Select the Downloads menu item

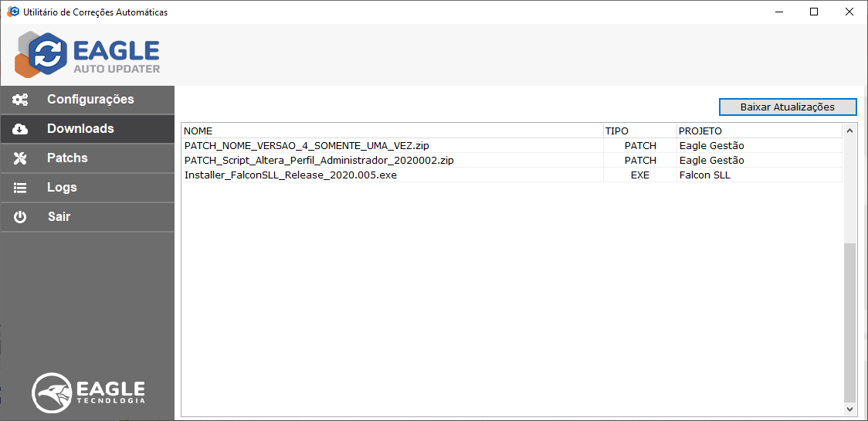pos(87,129)
